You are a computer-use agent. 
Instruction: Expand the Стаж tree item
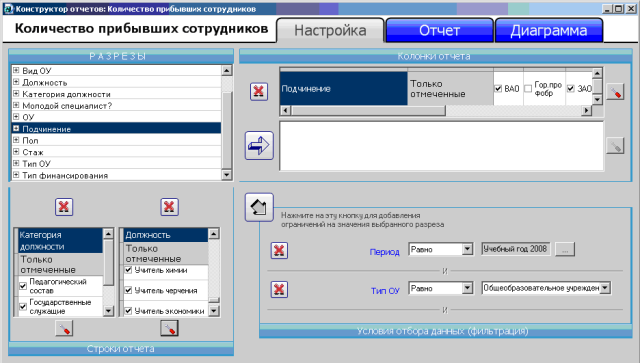coord(16,151)
